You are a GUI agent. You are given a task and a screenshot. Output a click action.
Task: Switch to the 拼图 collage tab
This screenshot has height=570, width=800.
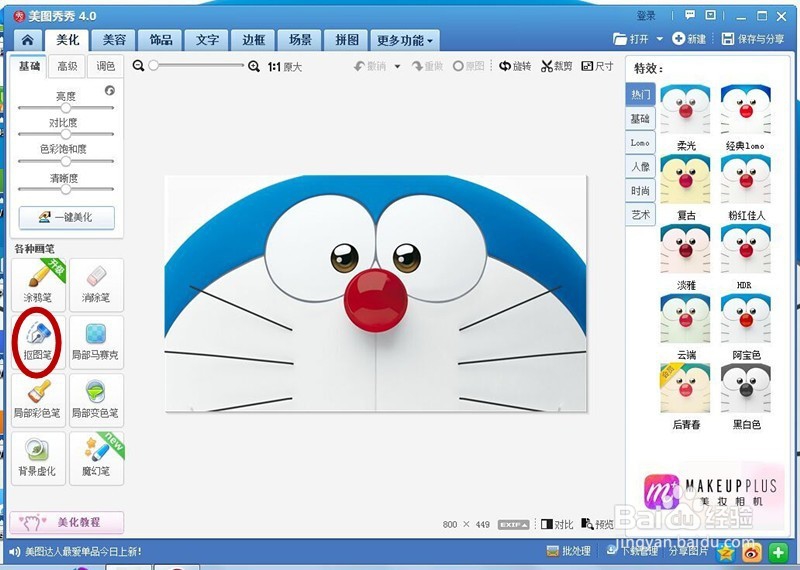pos(346,40)
